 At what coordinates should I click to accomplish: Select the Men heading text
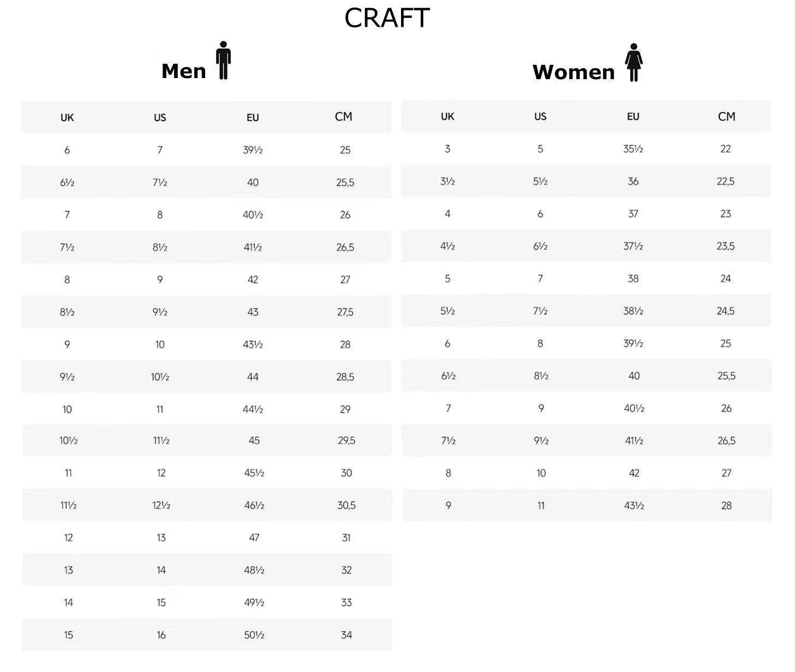click(x=184, y=71)
